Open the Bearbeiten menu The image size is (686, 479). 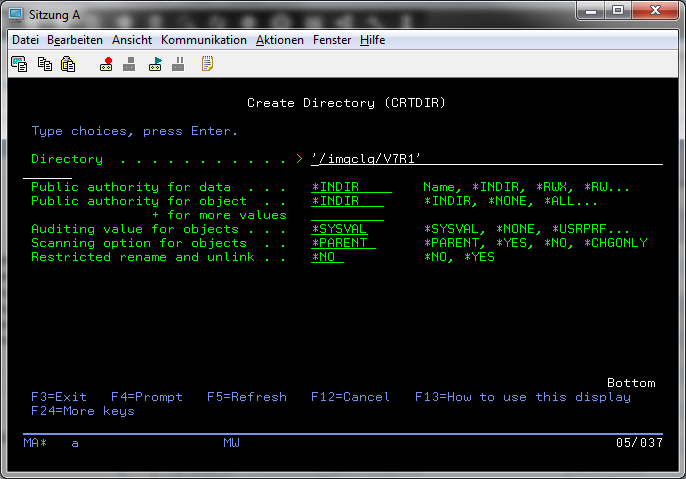click(x=75, y=40)
